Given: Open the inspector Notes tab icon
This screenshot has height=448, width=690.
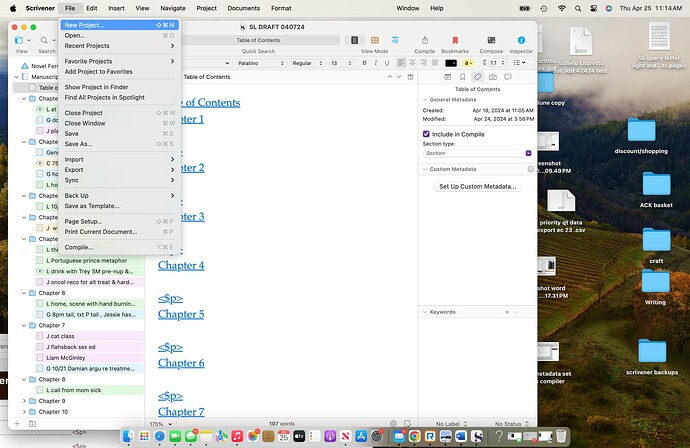Looking at the screenshot, I should coord(448,77).
